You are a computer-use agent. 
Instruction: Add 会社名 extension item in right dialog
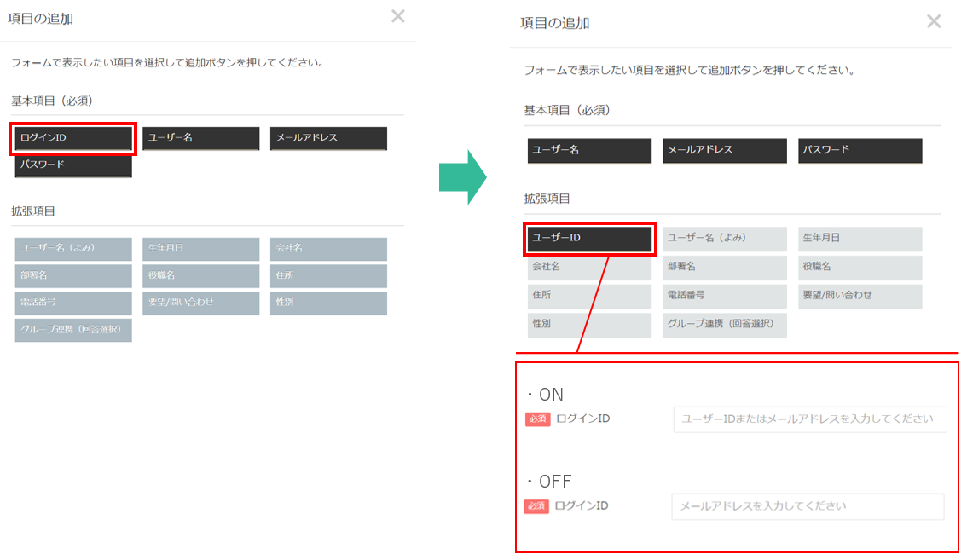[x=589, y=268]
